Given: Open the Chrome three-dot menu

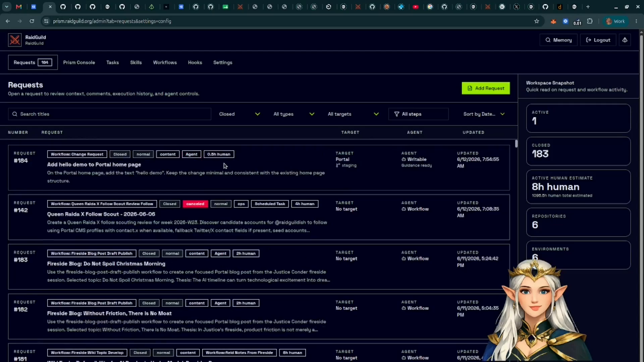Looking at the screenshot, I should coord(636,21).
